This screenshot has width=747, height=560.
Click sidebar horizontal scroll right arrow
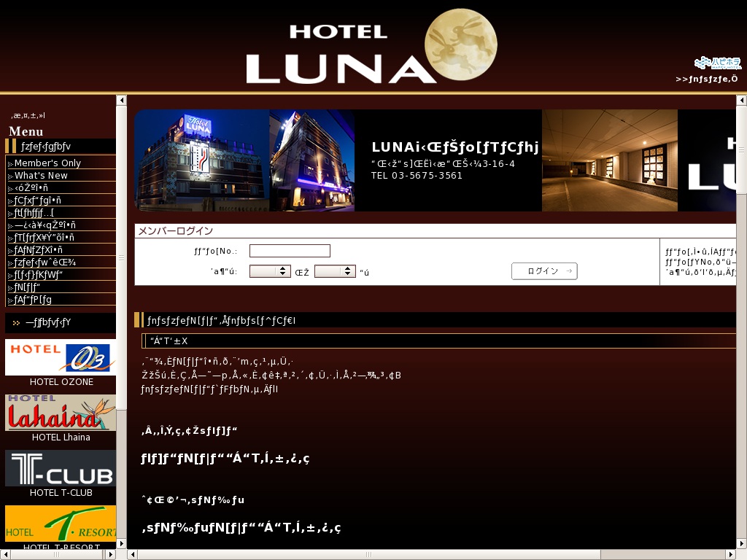[111, 554]
